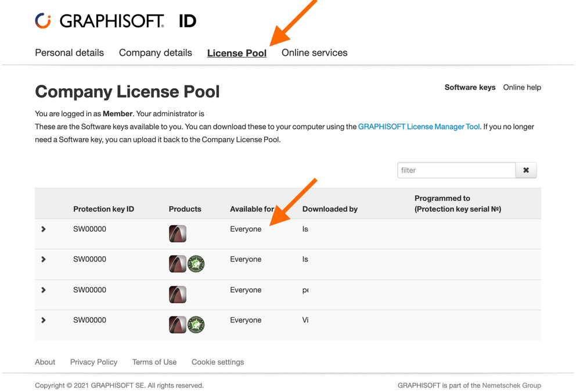This screenshot has height=392, width=580.
Task: Go to the Online services tab
Action: coord(314,53)
